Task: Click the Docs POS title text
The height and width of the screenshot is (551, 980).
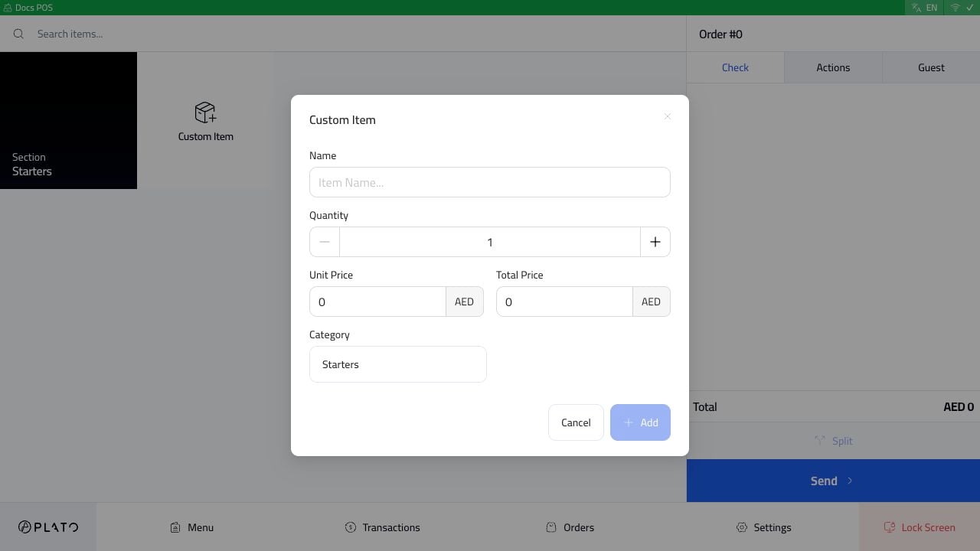Action: pyautogui.click(x=34, y=8)
